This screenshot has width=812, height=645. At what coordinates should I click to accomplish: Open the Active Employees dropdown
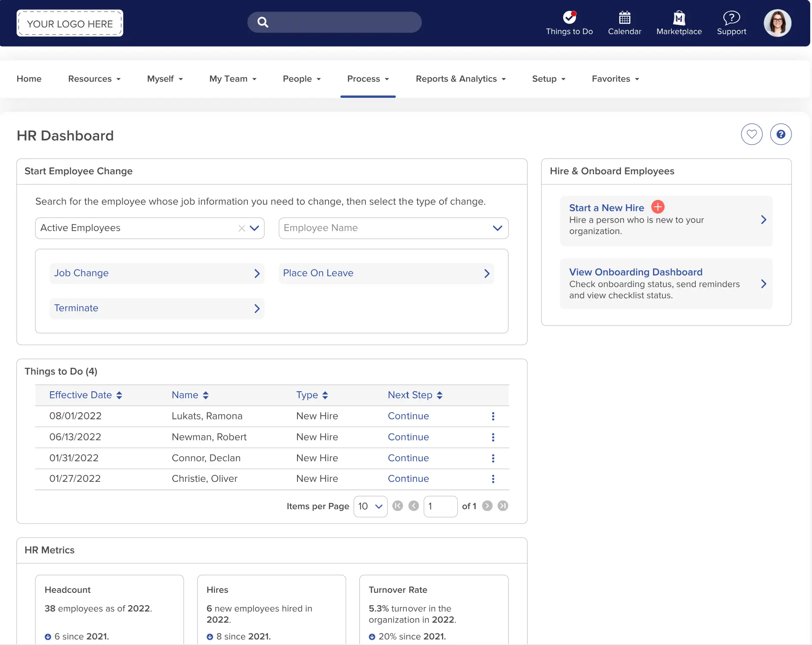254,228
